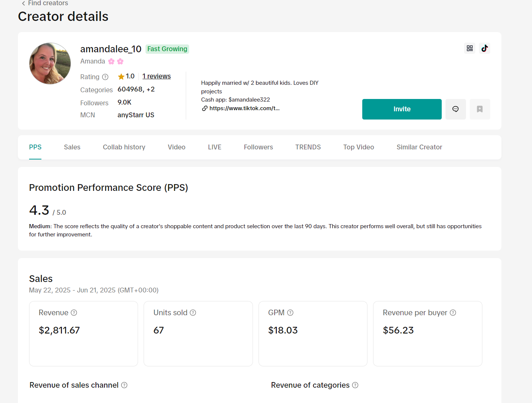Click the GPM info icon
Viewport: 532px width, 403px height.
[290, 313]
